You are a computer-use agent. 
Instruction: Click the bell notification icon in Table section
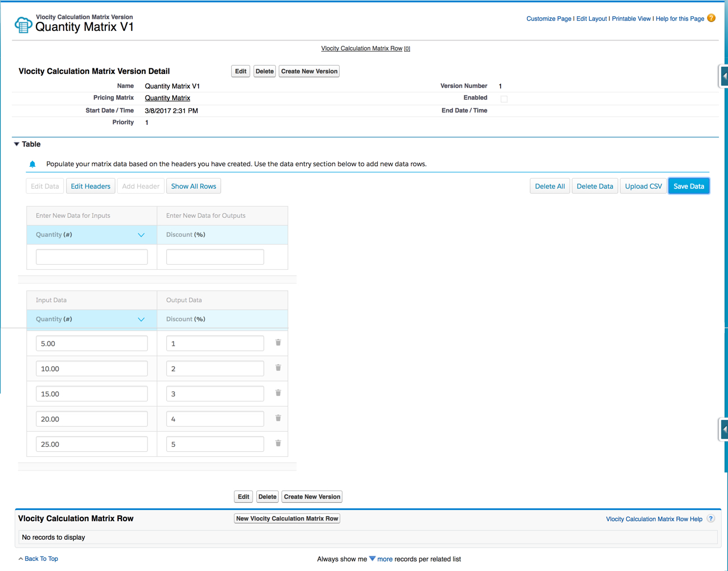[32, 164]
